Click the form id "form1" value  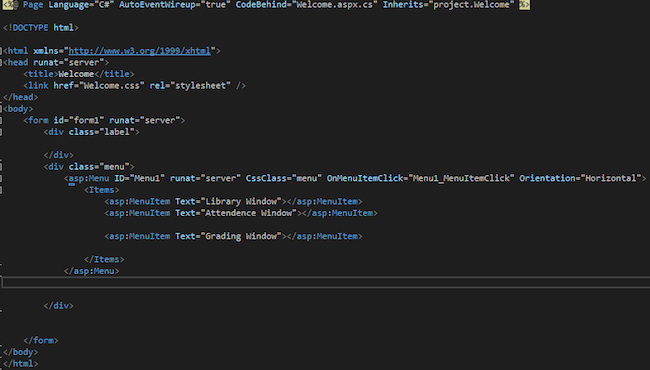(x=86, y=121)
